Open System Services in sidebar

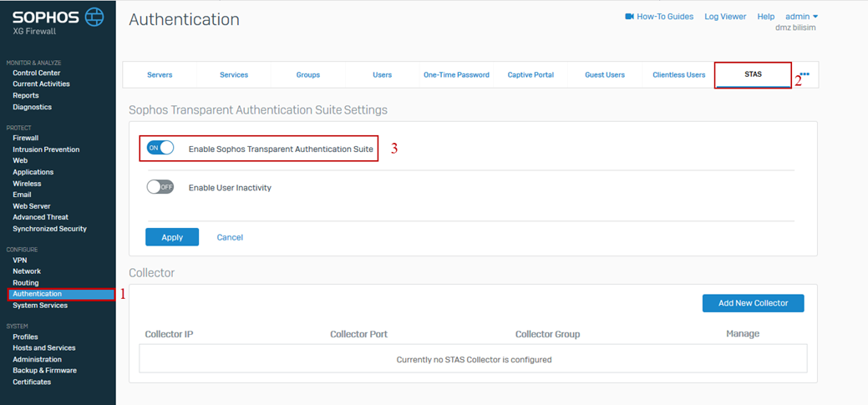coord(40,306)
